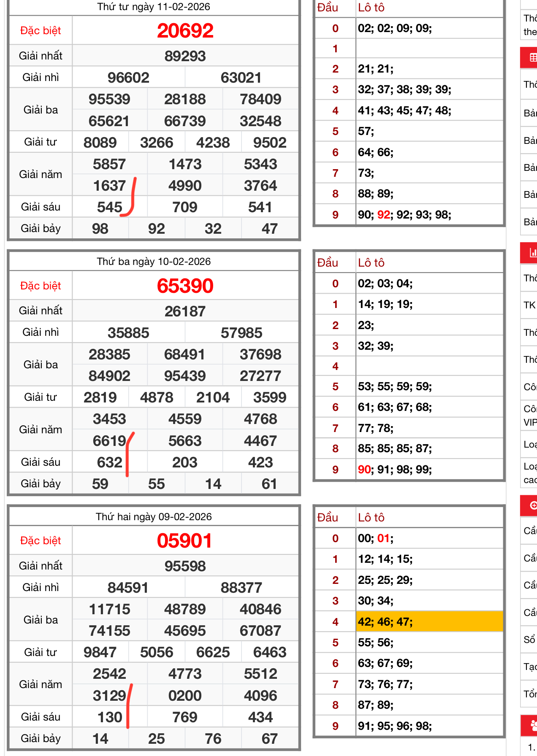Click the "Thứ ba ngày 10-02-2026" header
The width and height of the screenshot is (537, 756).
point(154,262)
